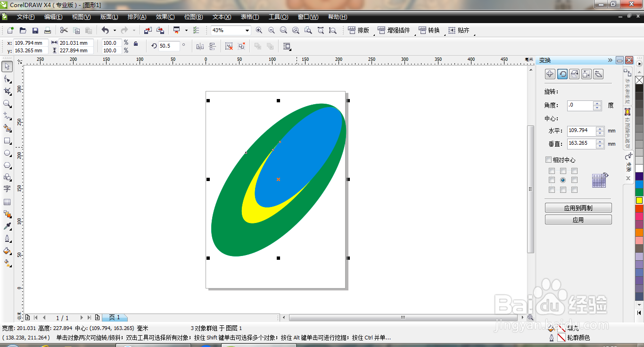Image resolution: width=644 pixels, height=347 pixels.
Task: Check the top-center anchor point box
Action: [563, 171]
